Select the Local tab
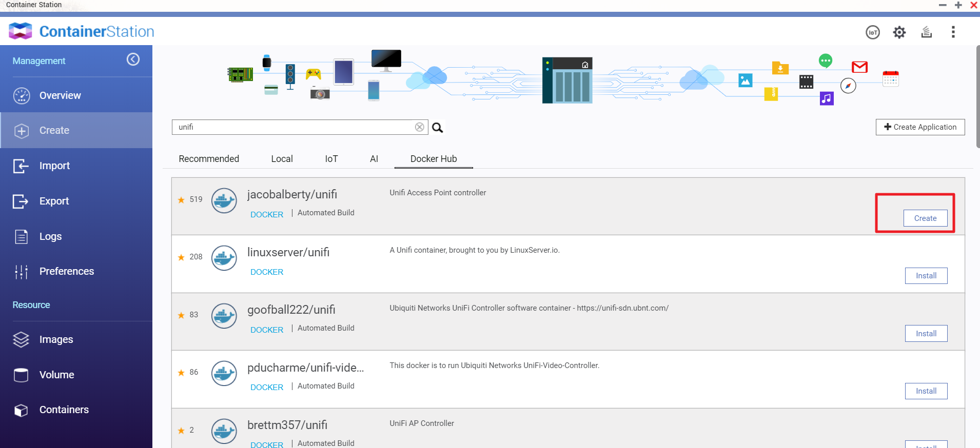Screen dimensions: 980x448 [282, 159]
